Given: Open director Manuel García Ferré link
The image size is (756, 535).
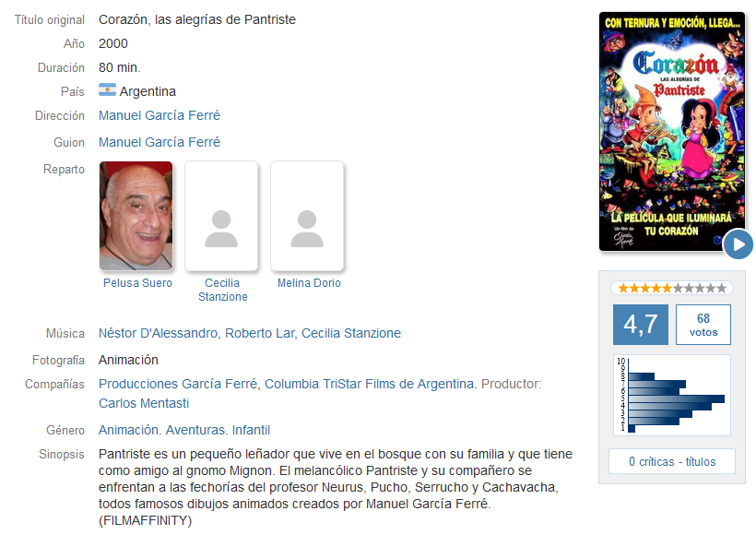Looking at the screenshot, I should [x=159, y=115].
